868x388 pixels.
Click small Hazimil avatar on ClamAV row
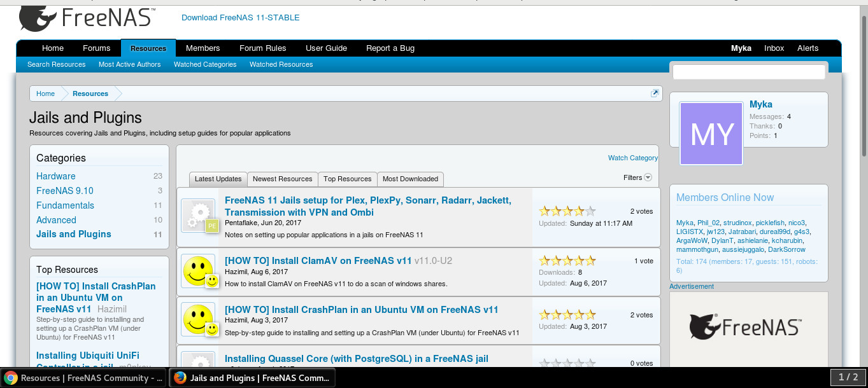tap(212, 281)
